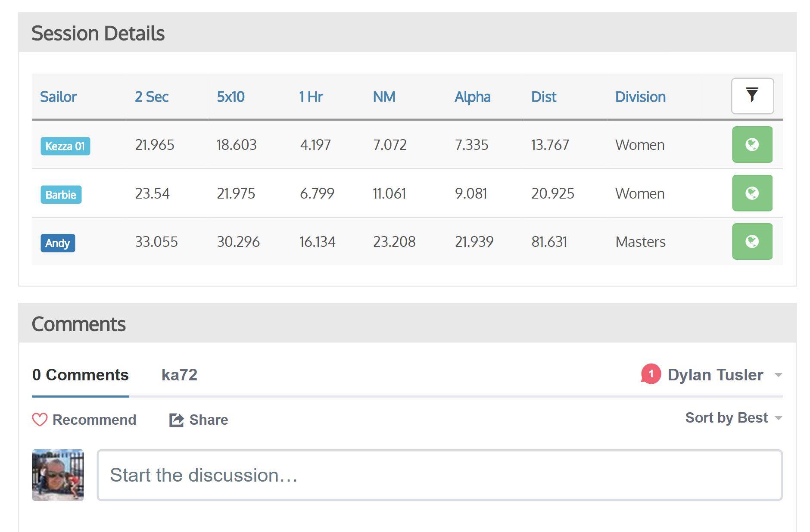Click the Share arrow icon
The width and height of the screenshot is (810, 532).
pos(176,420)
